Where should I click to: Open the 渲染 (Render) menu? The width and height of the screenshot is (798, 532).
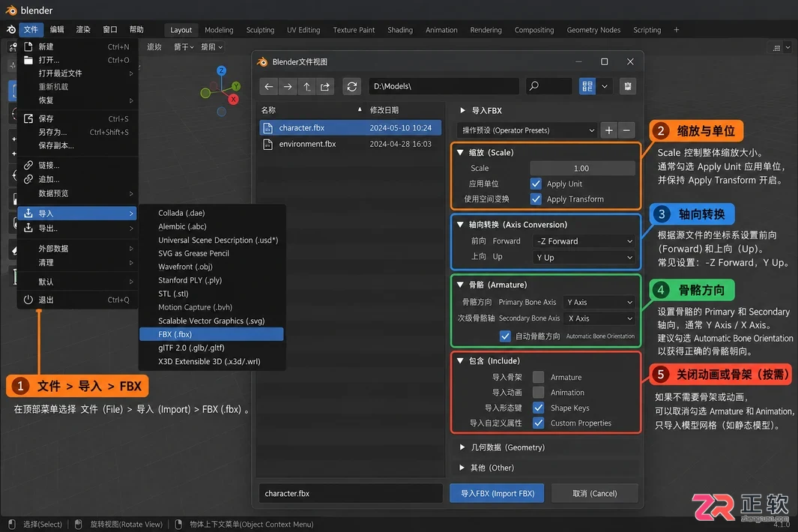[x=83, y=29]
